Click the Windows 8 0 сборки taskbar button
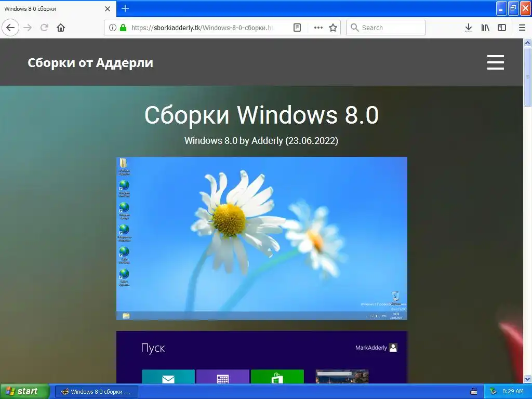Image resolution: width=532 pixels, height=399 pixels. click(96, 392)
